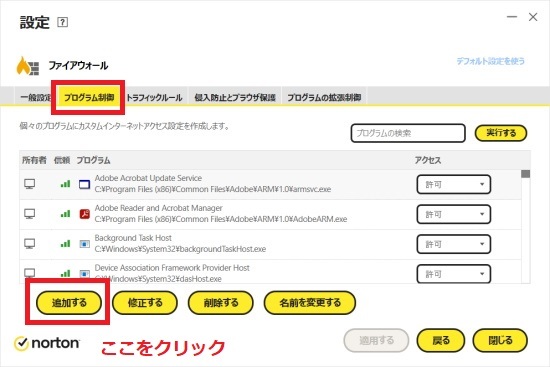Click the Norton logo

[x=47, y=343]
